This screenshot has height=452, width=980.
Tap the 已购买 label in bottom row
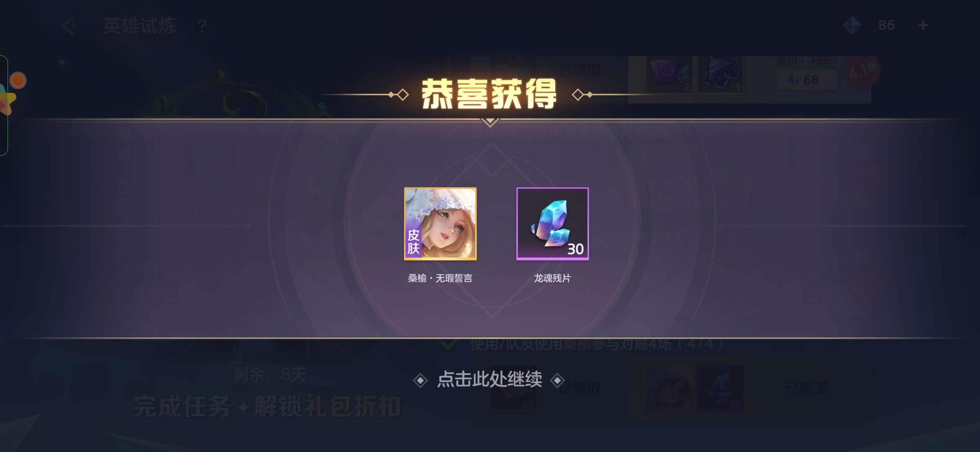point(806,388)
